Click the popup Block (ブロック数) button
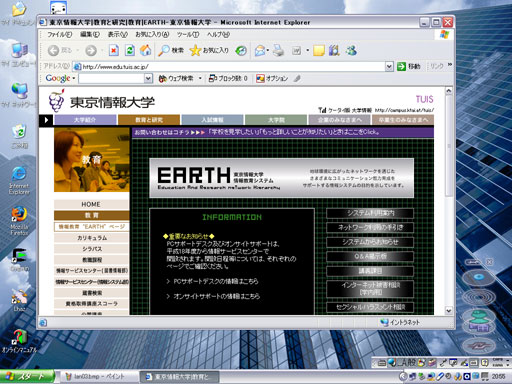 pyautogui.click(x=228, y=78)
